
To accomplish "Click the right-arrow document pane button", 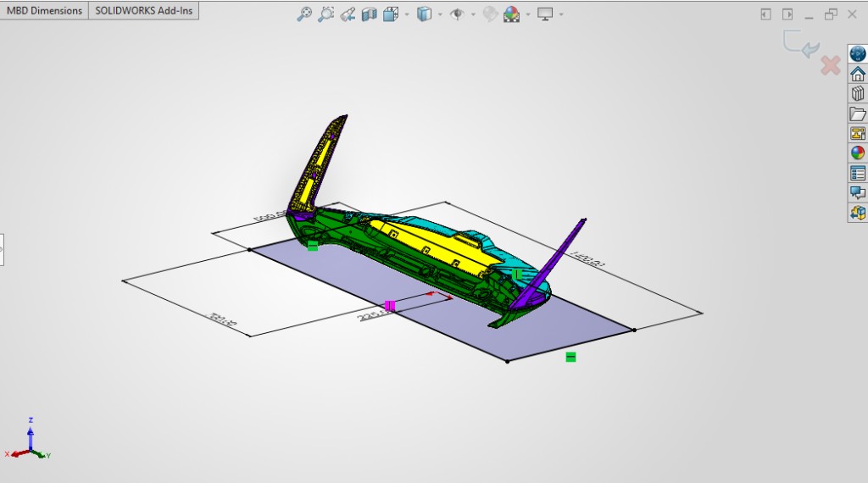I will (787, 14).
